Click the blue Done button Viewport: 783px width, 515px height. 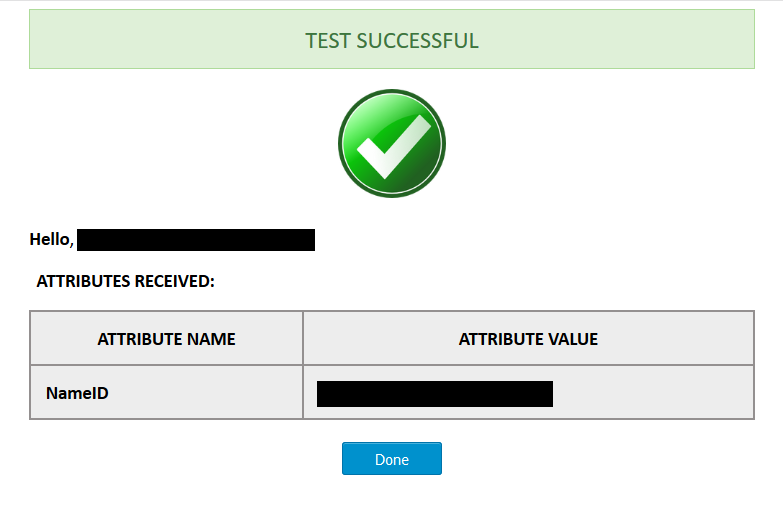pyautogui.click(x=392, y=459)
